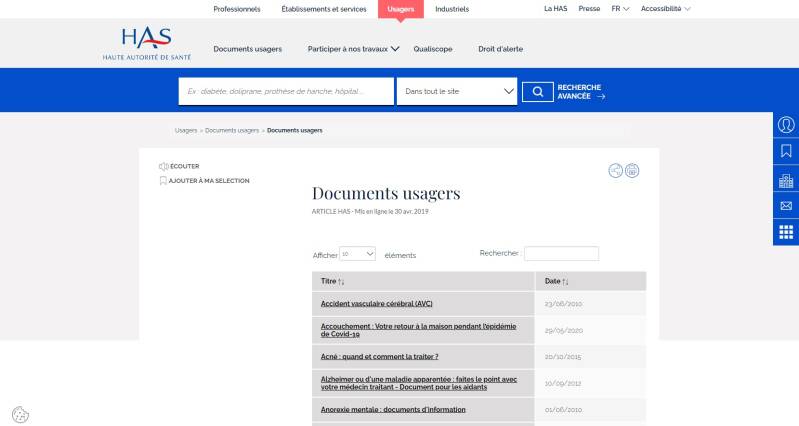This screenshot has height=426, width=799.
Task: Open Accouchement Covid-19 document link
Action: point(418,330)
